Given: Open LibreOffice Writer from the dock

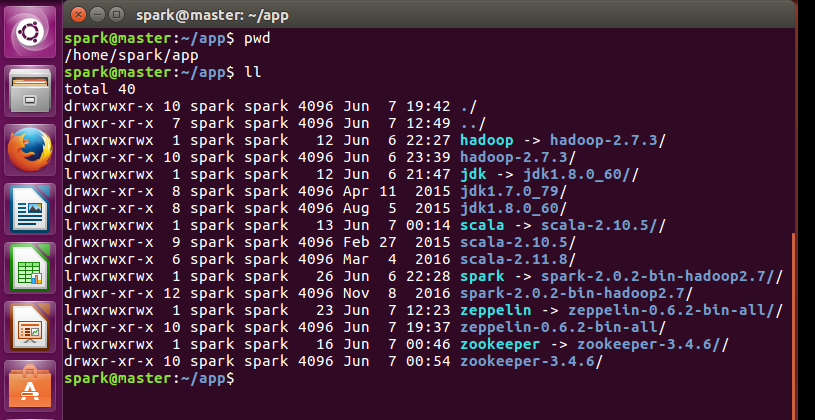Looking at the screenshot, I should pyautogui.click(x=30, y=209).
